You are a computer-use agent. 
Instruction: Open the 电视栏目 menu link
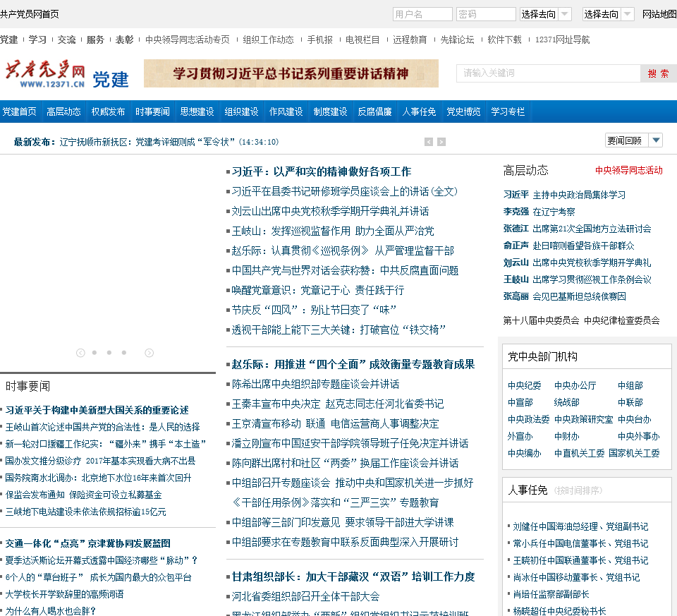pos(362,40)
